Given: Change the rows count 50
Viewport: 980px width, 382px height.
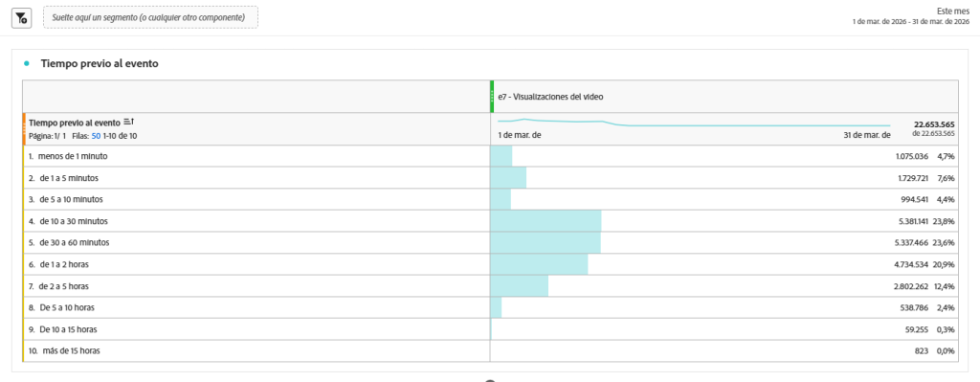Looking at the screenshot, I should pyautogui.click(x=96, y=136).
